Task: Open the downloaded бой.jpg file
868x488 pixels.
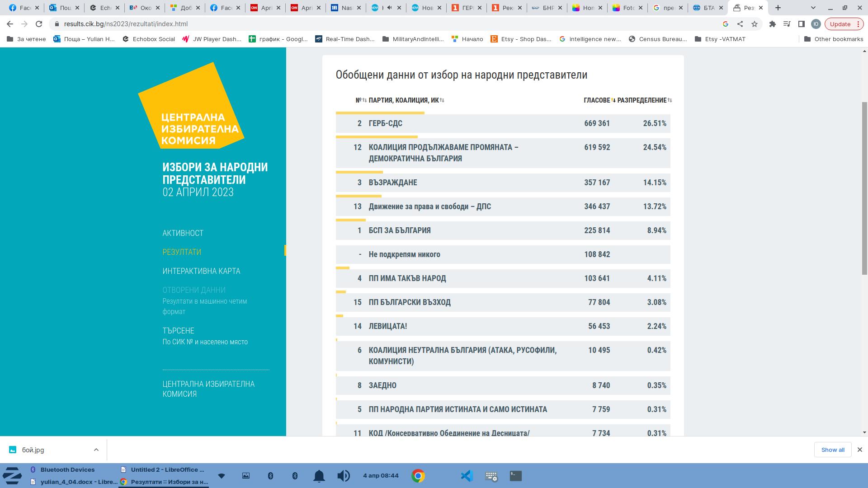Action: tap(33, 450)
